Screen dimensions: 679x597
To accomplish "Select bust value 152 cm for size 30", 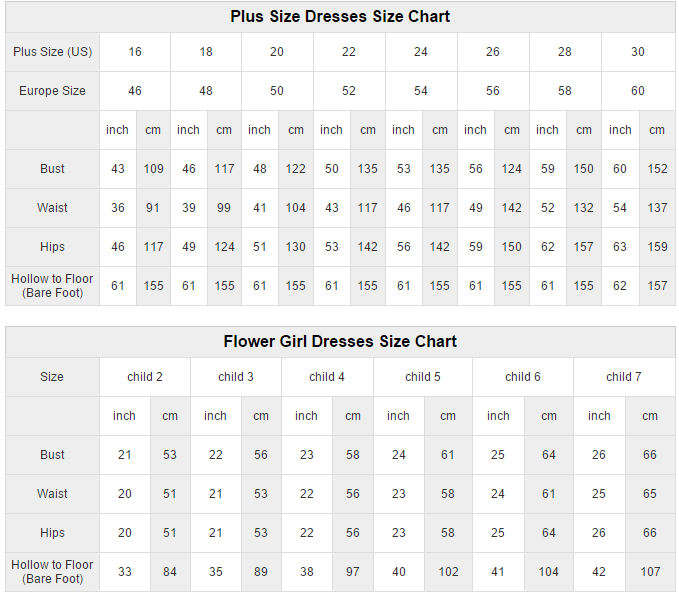I will pos(657,169).
